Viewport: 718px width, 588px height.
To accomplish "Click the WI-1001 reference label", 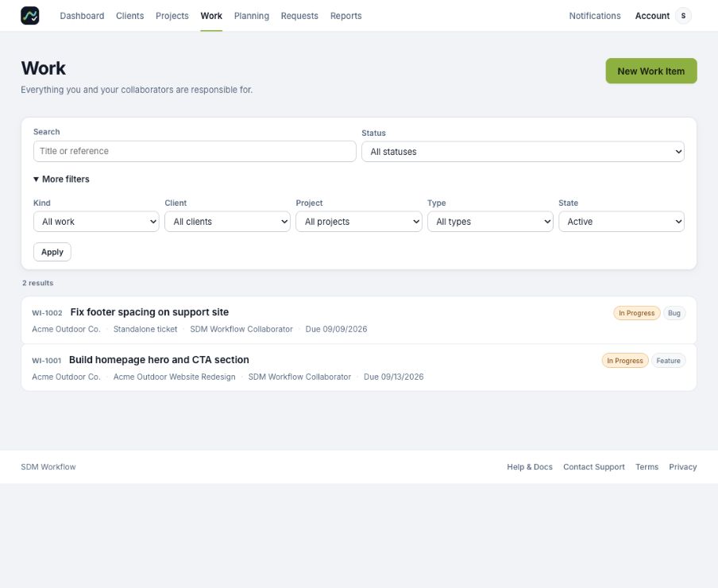I will pos(46,361).
